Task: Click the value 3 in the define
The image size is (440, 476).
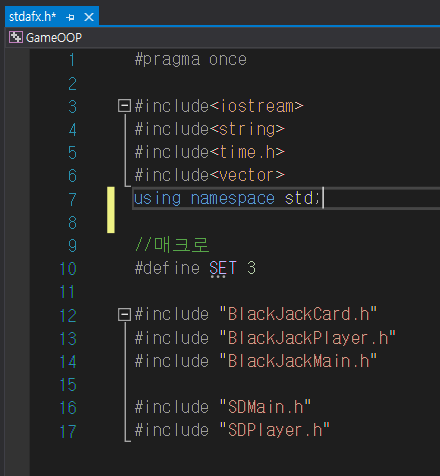Action: point(251,268)
